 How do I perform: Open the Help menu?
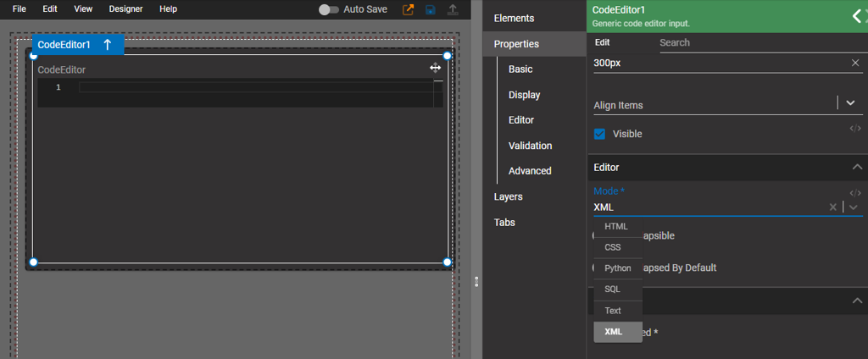tap(169, 8)
